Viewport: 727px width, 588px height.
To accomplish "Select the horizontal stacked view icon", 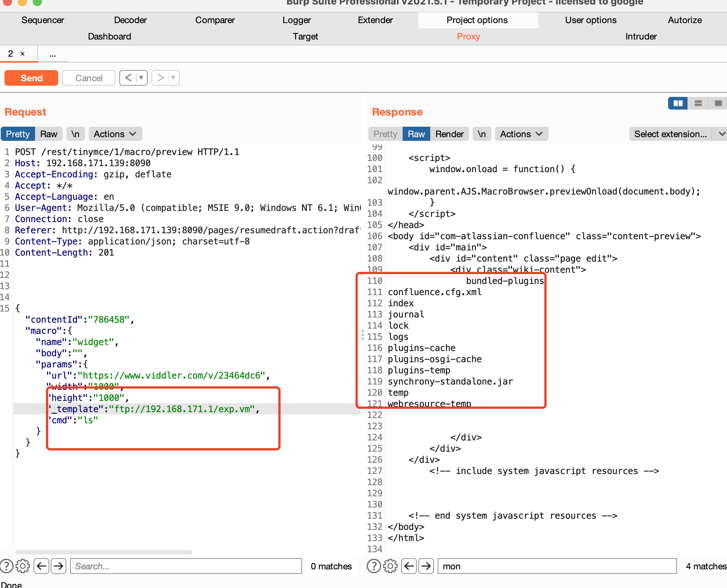I will [x=698, y=103].
